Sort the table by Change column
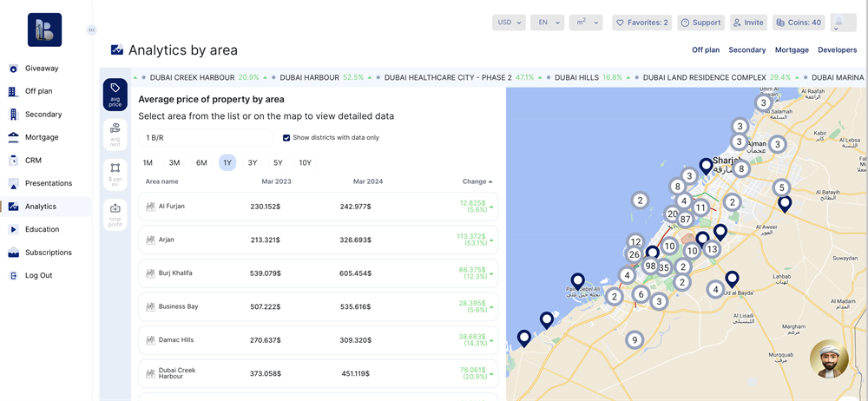This screenshot has height=401, width=868. tap(477, 181)
